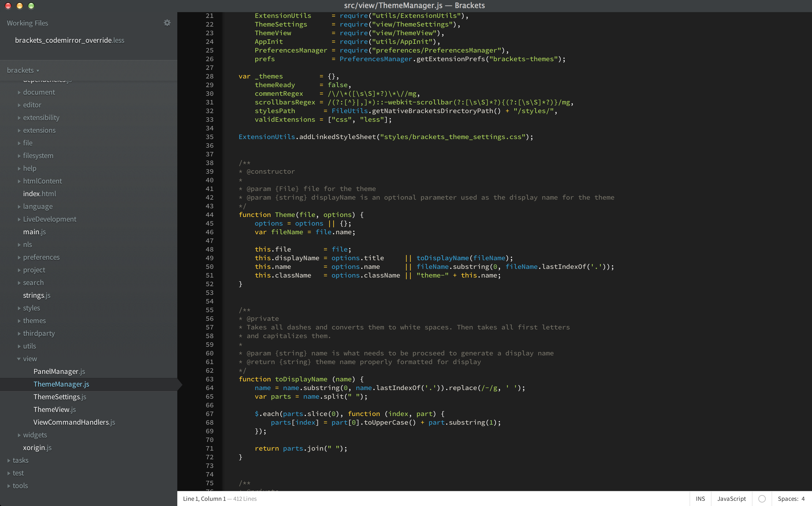Click line number 44 in gutter
This screenshot has width=812, height=506.
[209, 215]
